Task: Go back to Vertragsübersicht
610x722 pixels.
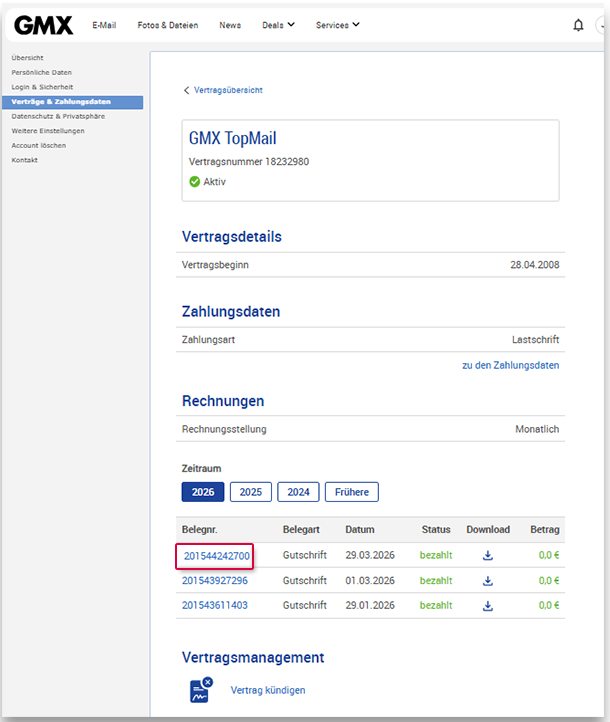Action: coord(228,90)
